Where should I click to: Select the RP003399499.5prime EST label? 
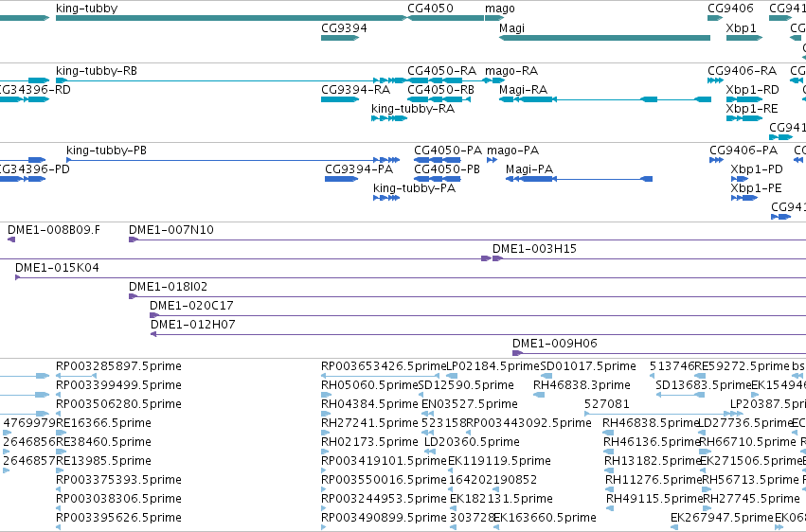coord(118,385)
